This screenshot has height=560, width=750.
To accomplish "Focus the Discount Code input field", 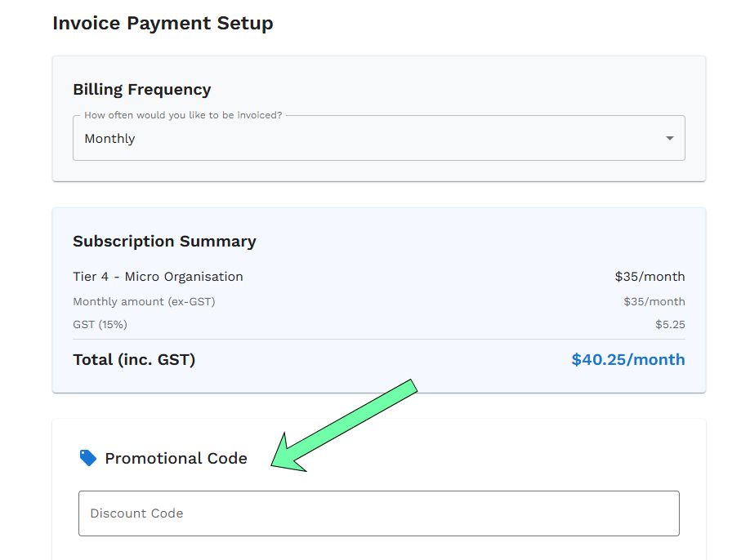I will 378,513.
